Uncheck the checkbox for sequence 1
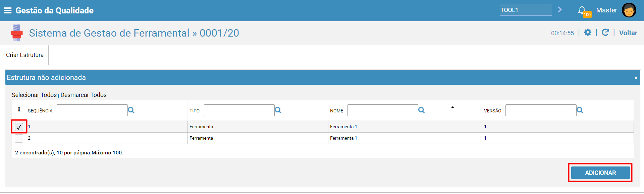The height and width of the screenshot is (194, 644). click(19, 127)
